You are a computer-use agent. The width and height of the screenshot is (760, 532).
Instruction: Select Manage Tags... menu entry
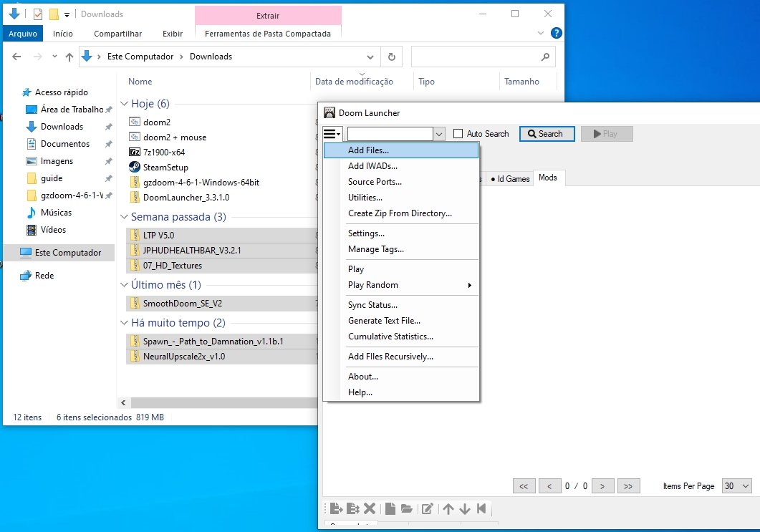401,249
